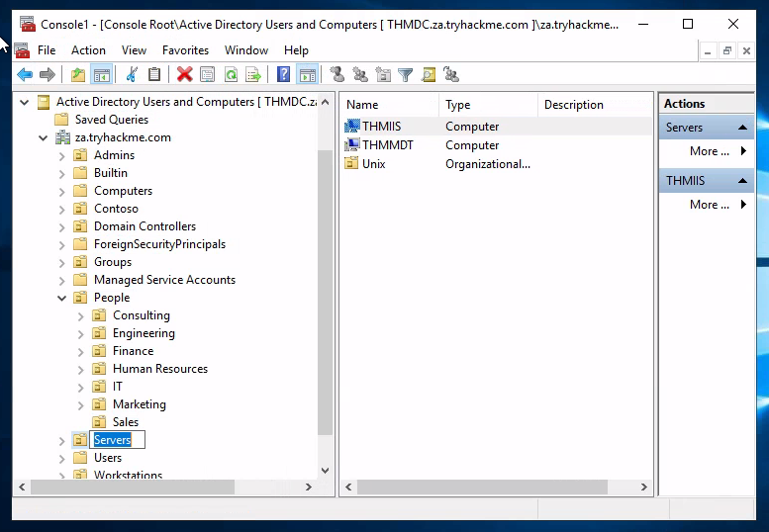Click the THMMDT computer icon in list
The height and width of the screenshot is (532, 769).
352,145
